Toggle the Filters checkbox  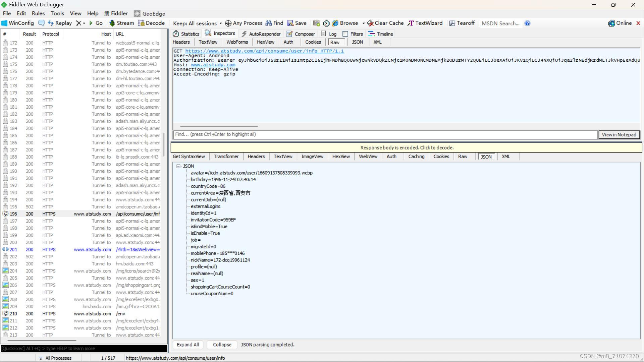(x=345, y=34)
